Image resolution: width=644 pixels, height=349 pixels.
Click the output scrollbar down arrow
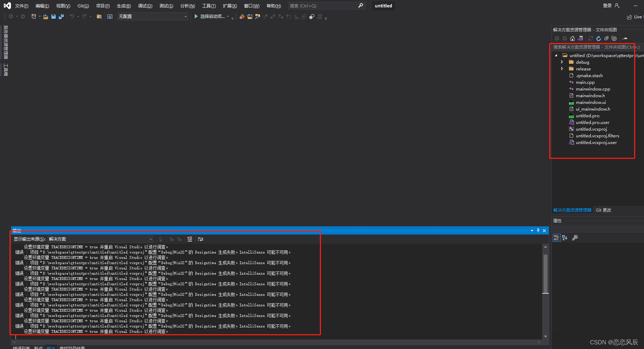[x=545, y=337]
